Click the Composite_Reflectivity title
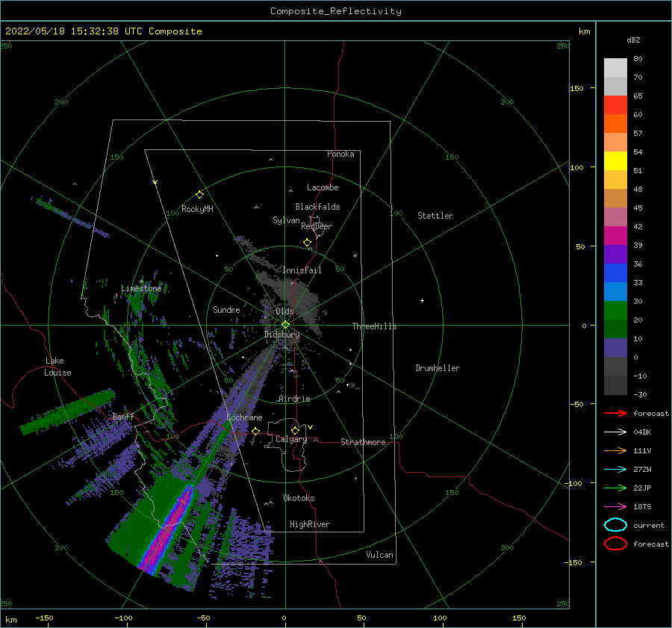672x628 pixels. click(x=336, y=11)
